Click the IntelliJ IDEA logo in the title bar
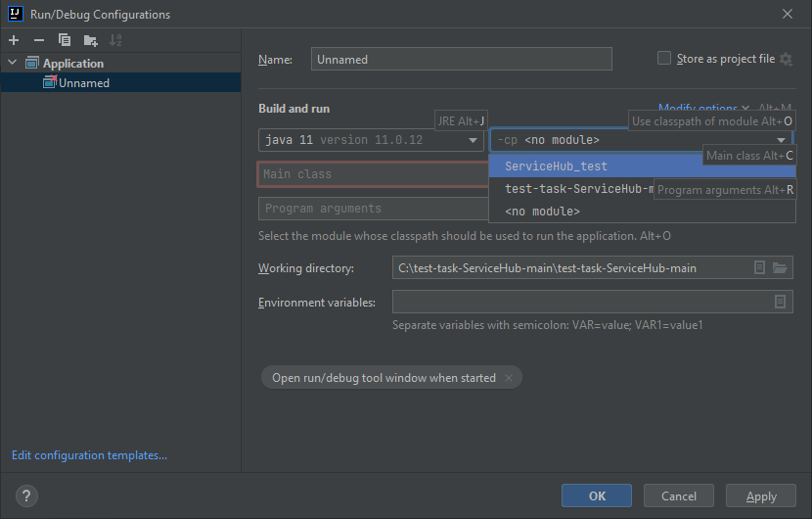The width and height of the screenshot is (812, 519). (16, 14)
